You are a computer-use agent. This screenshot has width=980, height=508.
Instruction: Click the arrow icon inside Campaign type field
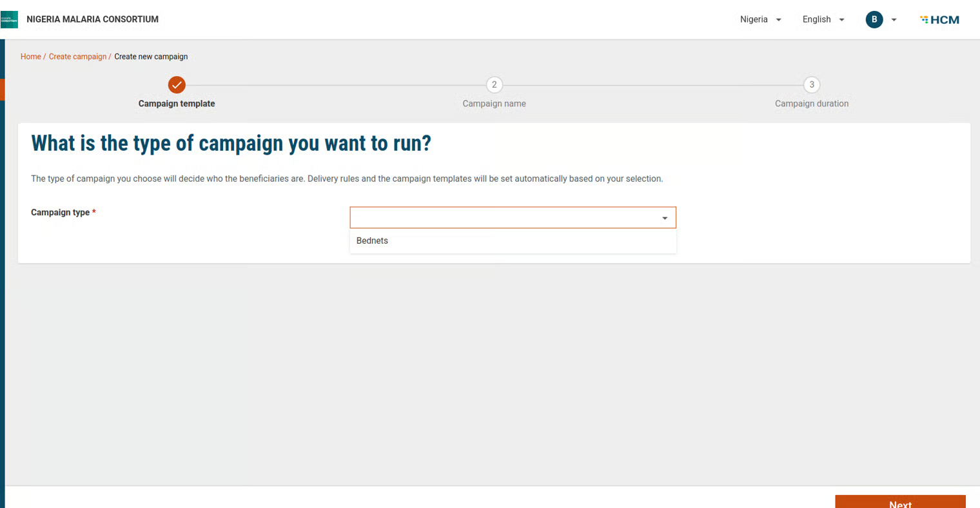coord(664,218)
